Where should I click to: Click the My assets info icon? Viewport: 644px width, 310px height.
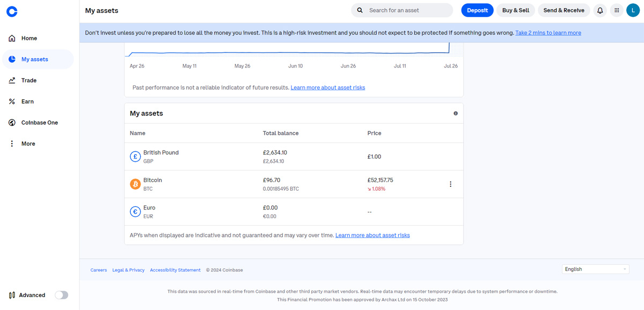(456, 113)
